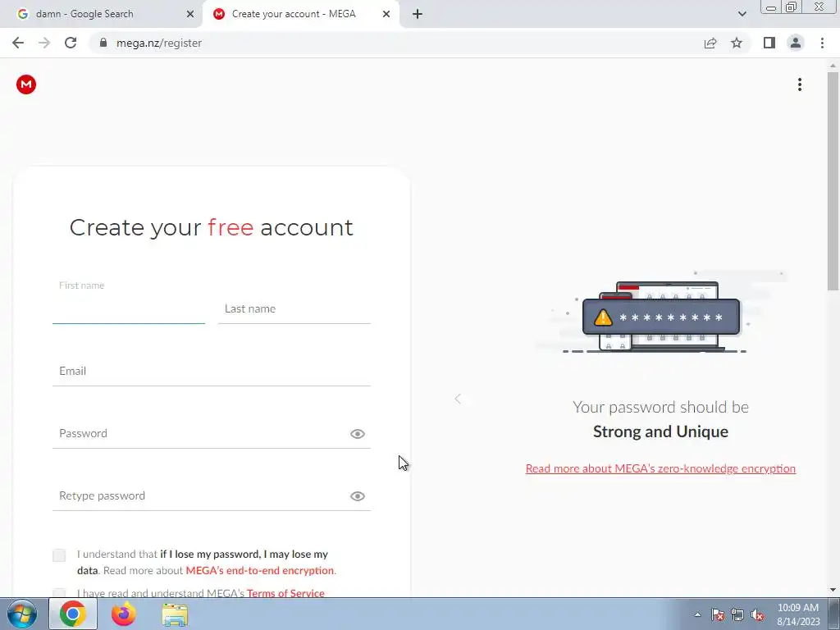Check the Terms of Service checkbox
The width and height of the screenshot is (840, 630).
click(59, 592)
